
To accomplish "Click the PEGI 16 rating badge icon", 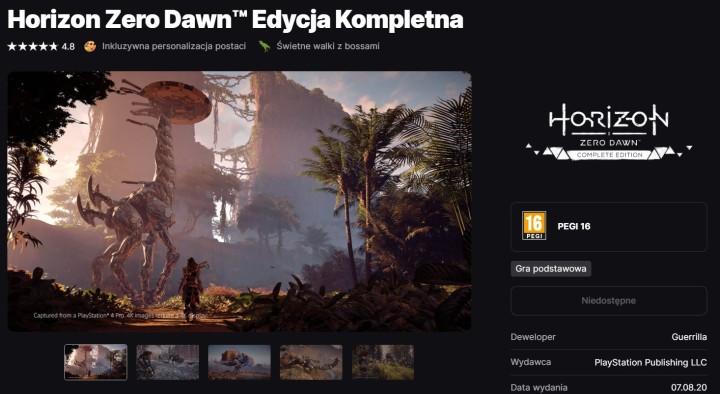I will (x=534, y=225).
